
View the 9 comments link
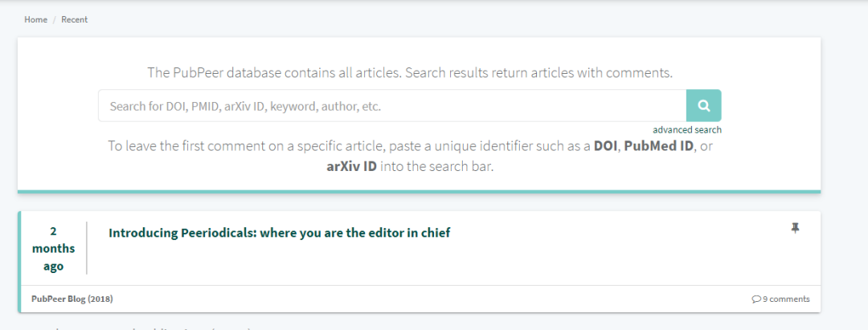[x=780, y=299]
